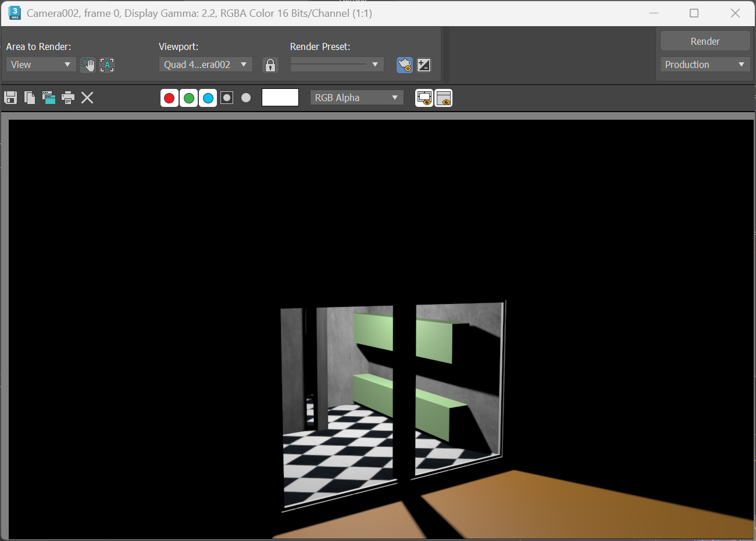Click Auto Region Selected icon
This screenshot has height=541, width=756.
107,65
